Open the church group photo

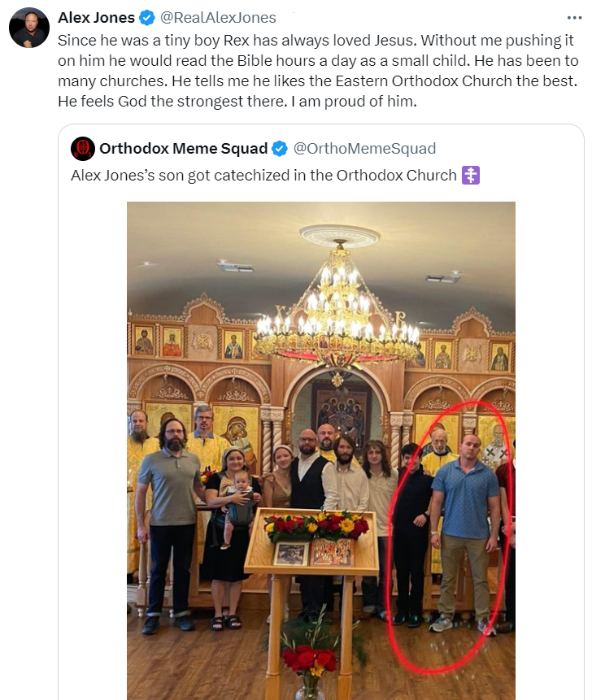tap(321, 451)
